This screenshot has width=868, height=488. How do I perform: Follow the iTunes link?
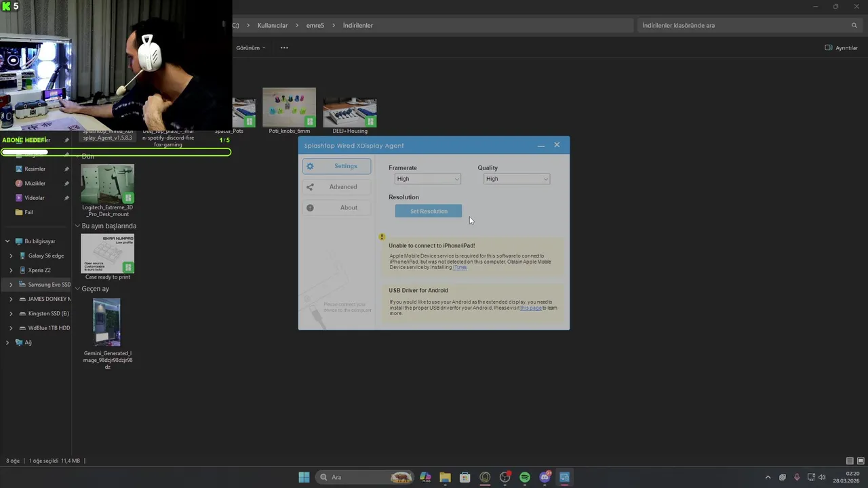tap(460, 267)
